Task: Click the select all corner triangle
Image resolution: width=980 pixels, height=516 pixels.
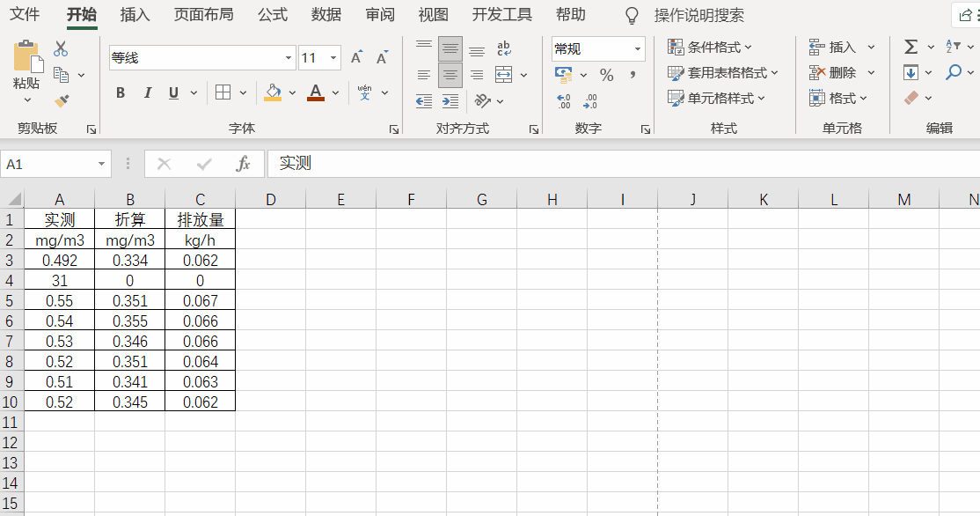Action: tap(12, 200)
